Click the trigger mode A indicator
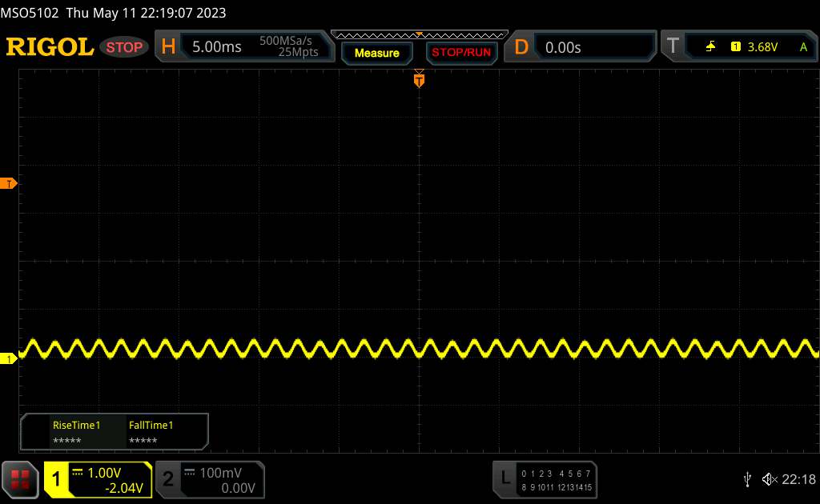 (x=803, y=47)
